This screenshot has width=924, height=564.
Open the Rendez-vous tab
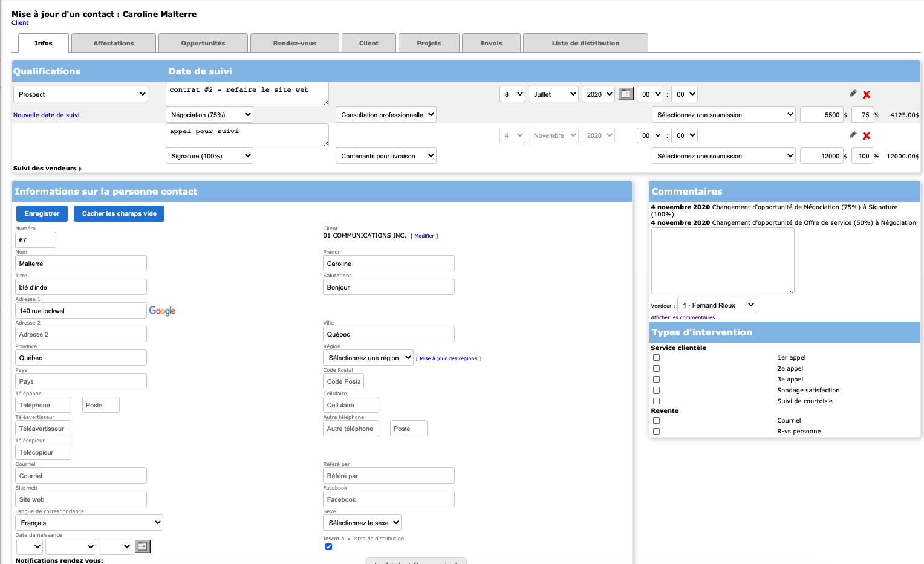[x=294, y=42]
